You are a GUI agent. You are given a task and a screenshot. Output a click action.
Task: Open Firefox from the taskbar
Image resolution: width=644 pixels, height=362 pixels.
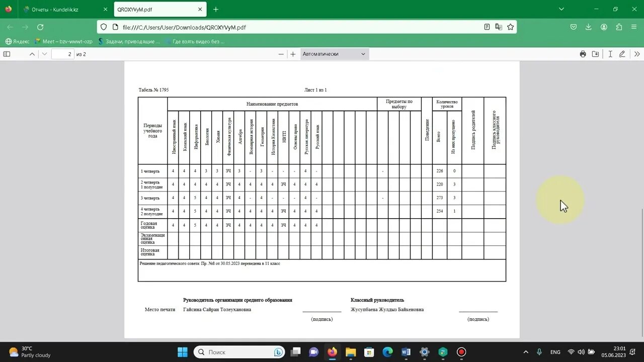pos(332,352)
